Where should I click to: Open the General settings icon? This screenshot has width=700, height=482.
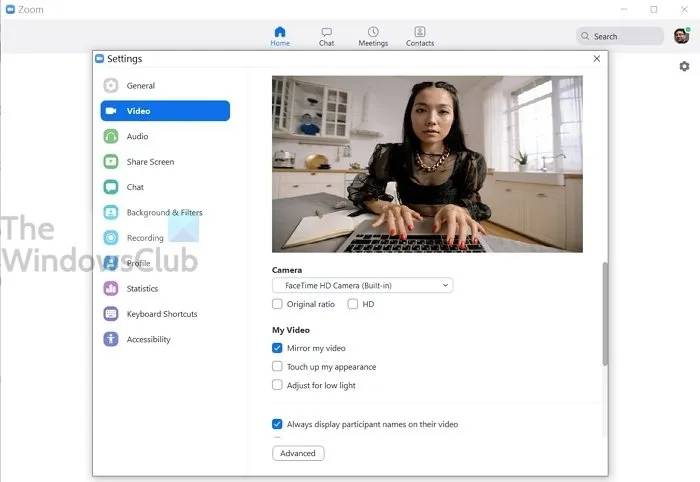tap(111, 86)
